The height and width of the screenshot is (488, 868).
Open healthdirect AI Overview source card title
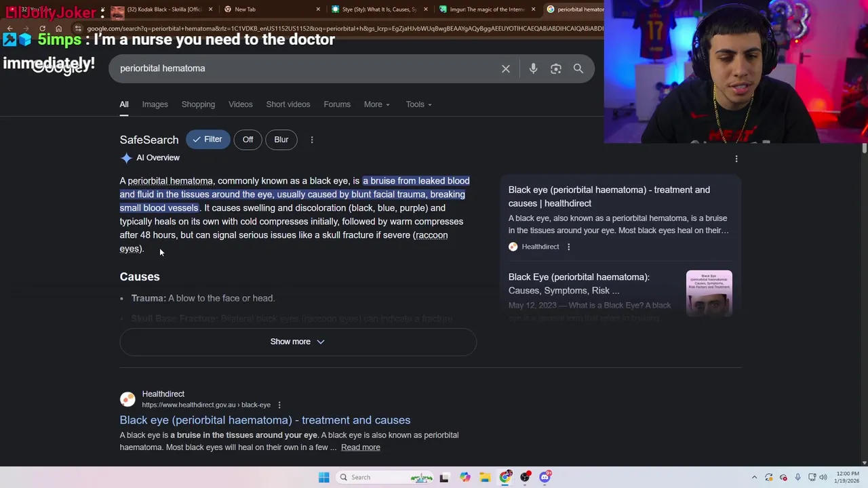(609, 197)
